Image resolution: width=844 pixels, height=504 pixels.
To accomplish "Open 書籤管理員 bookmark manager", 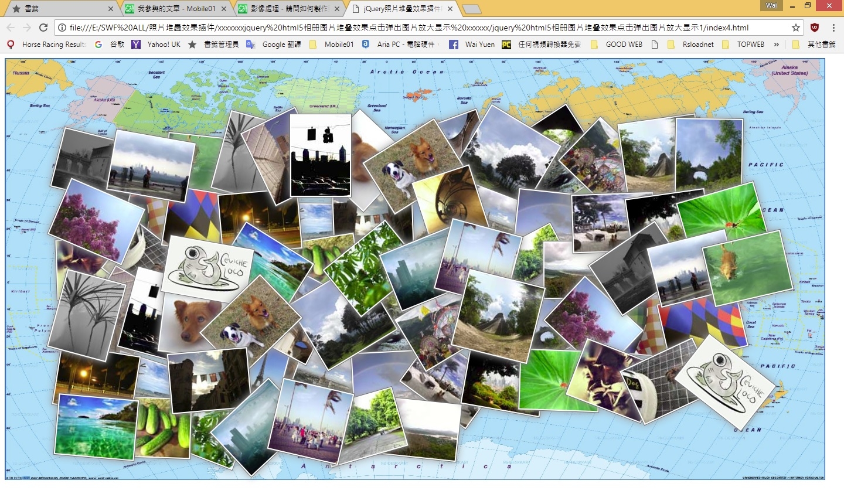I will 213,45.
